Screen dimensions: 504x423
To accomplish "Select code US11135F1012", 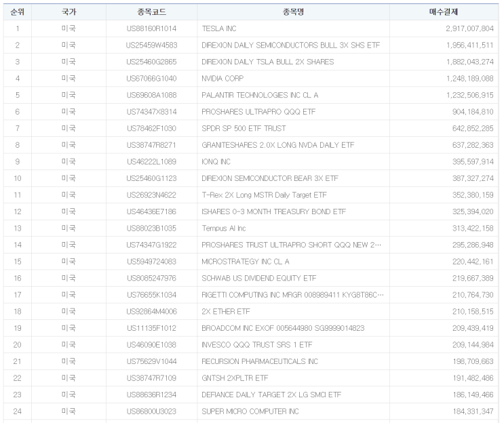I will [x=151, y=328].
